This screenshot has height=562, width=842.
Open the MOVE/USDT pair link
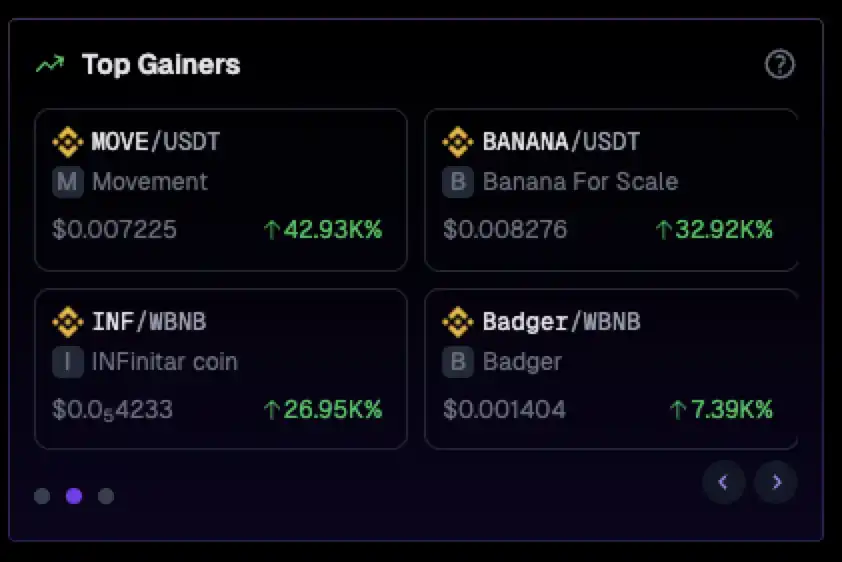(155, 142)
